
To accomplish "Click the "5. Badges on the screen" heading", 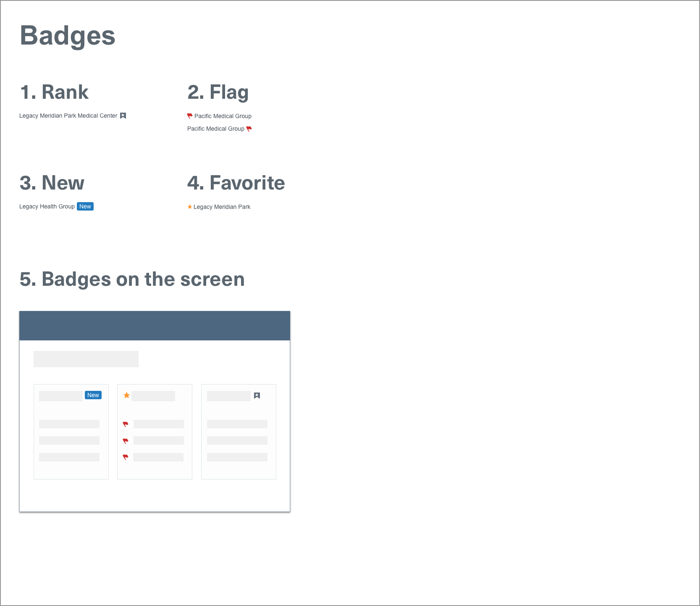I will tap(132, 279).
